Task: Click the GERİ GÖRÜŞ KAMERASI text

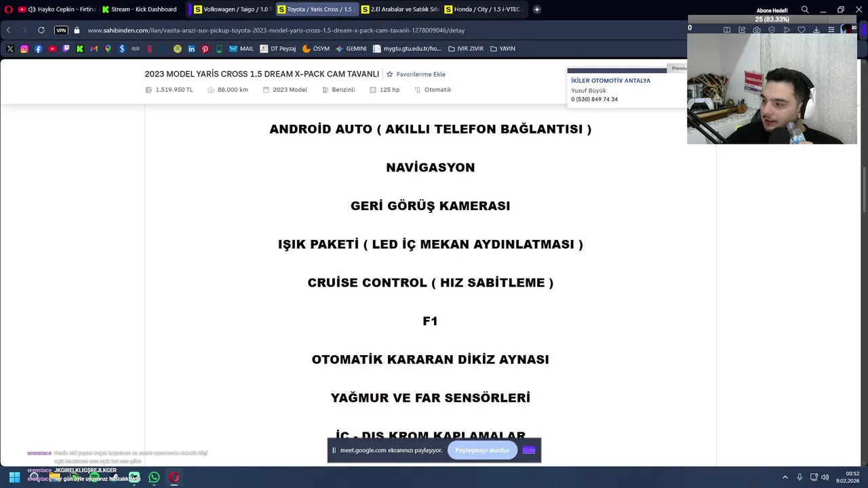Action: [x=431, y=206]
